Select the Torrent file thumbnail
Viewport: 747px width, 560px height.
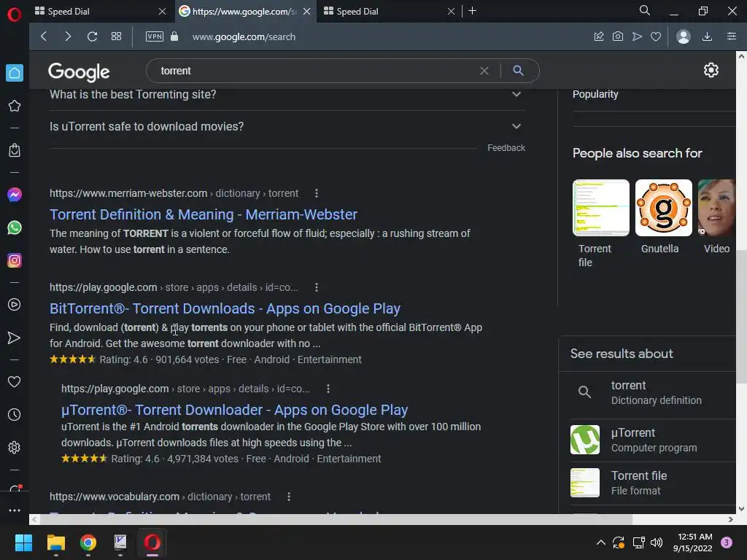click(x=601, y=208)
